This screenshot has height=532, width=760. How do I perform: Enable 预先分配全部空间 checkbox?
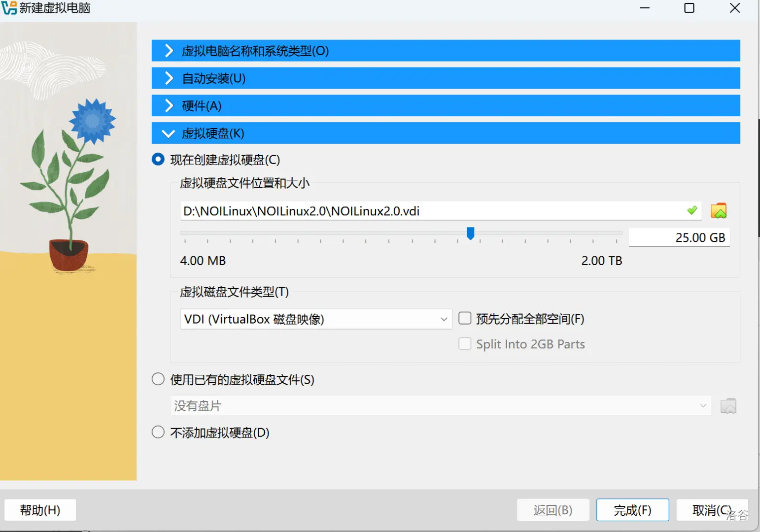pyautogui.click(x=465, y=319)
